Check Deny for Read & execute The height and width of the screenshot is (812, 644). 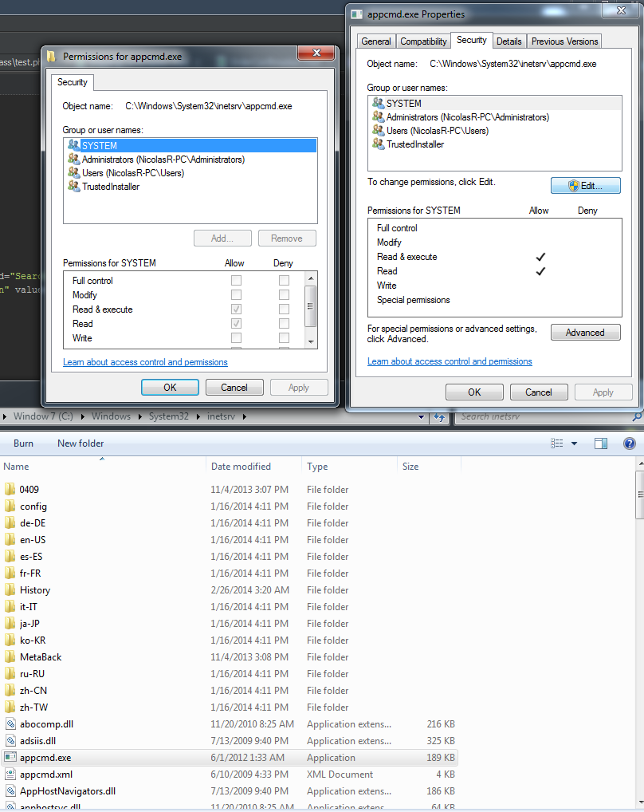click(284, 309)
